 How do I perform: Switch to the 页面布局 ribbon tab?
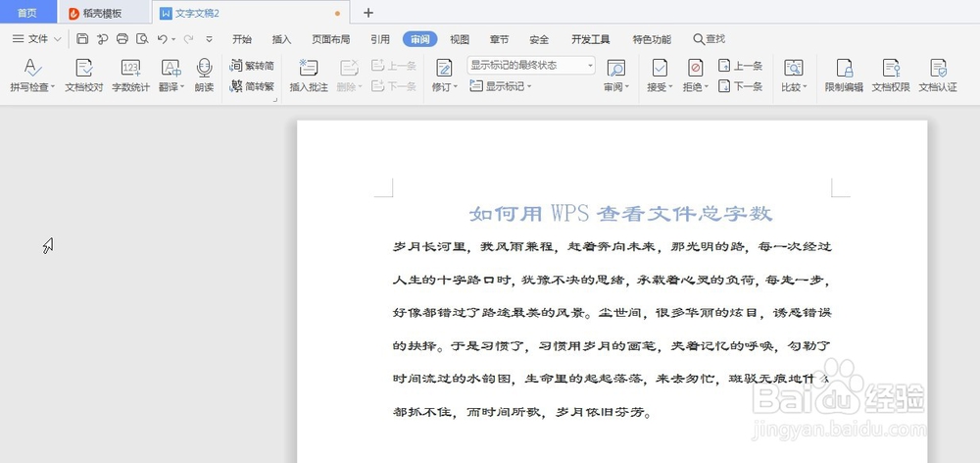click(330, 39)
